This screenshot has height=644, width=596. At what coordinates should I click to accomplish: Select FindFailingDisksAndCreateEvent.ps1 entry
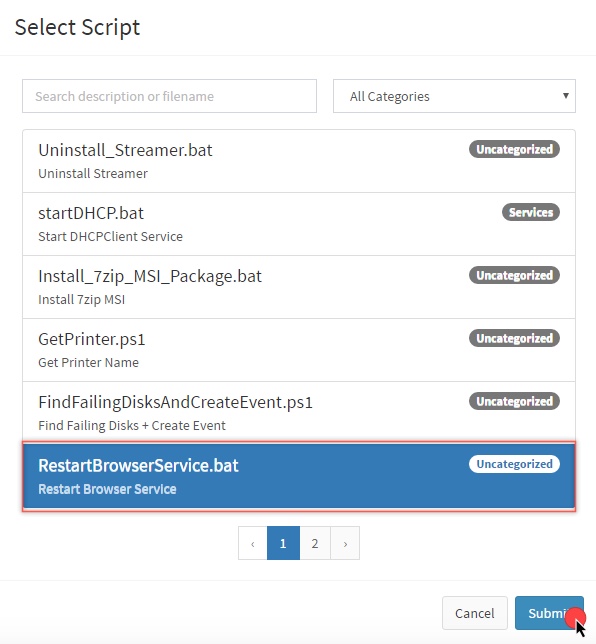pyautogui.click(x=299, y=412)
